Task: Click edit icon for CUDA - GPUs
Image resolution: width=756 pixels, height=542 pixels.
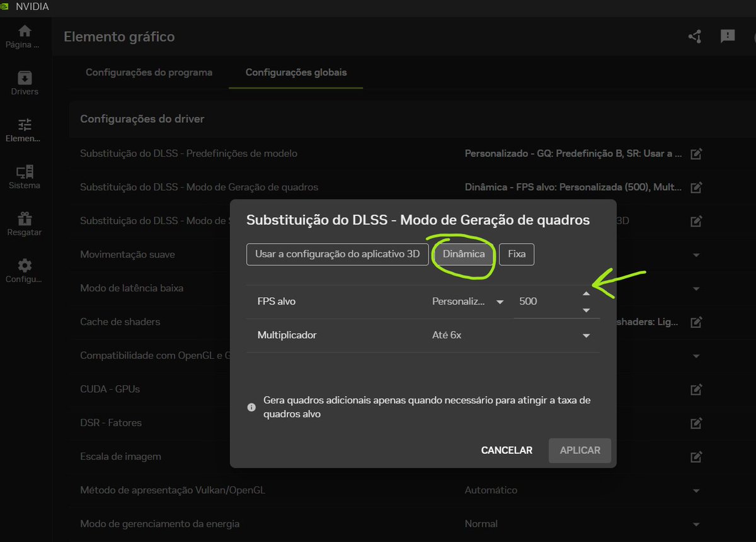Action: coord(696,389)
